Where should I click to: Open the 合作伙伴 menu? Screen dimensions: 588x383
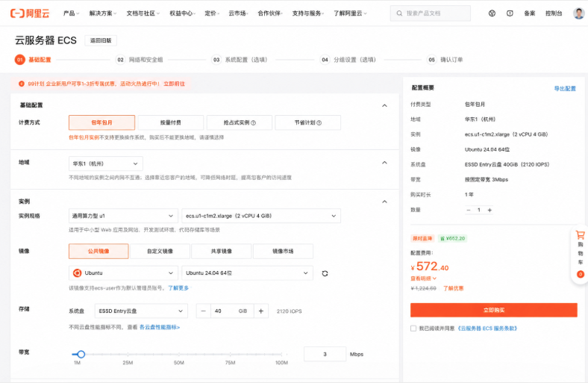pos(270,13)
